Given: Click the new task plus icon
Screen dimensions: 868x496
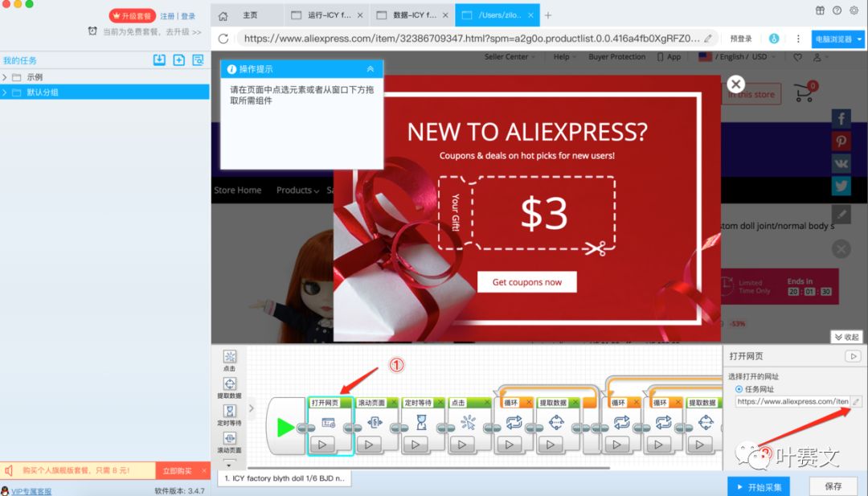Looking at the screenshot, I should tap(178, 59).
